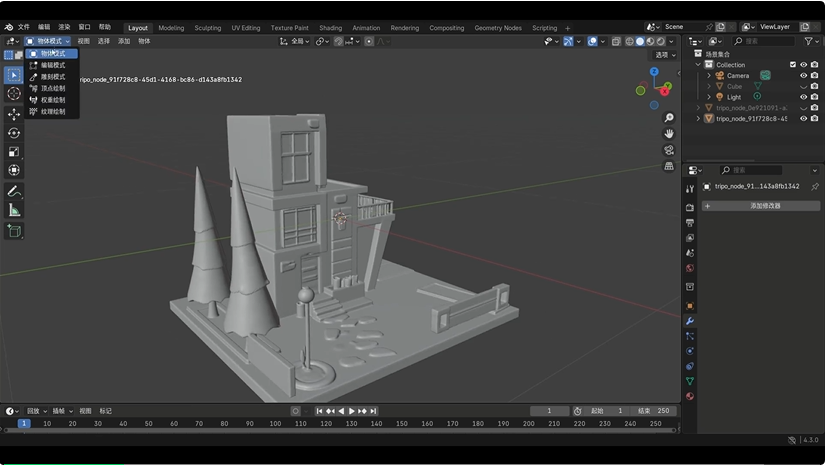
Task: Switch perspective/orthographic grid icon
Action: point(669,166)
